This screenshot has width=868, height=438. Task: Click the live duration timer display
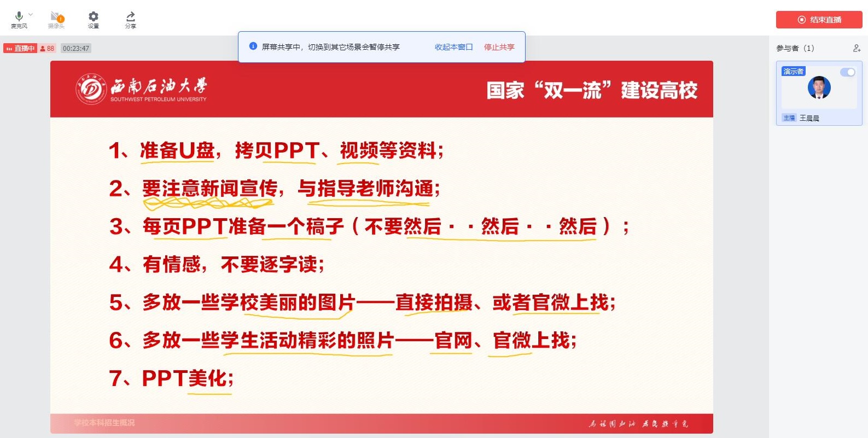75,49
